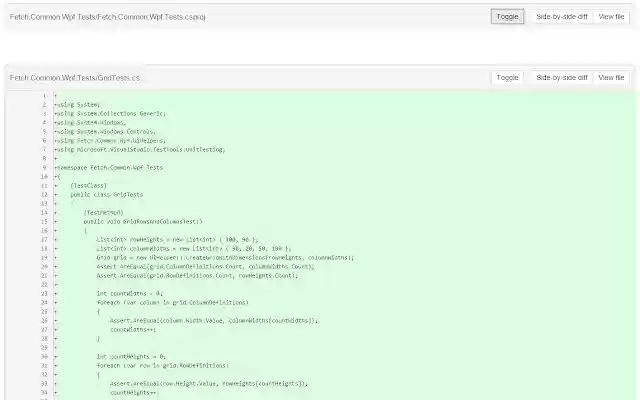Click the '[TestClass]' attribute line
Viewport: 640px width, 400px height.
[89, 186]
